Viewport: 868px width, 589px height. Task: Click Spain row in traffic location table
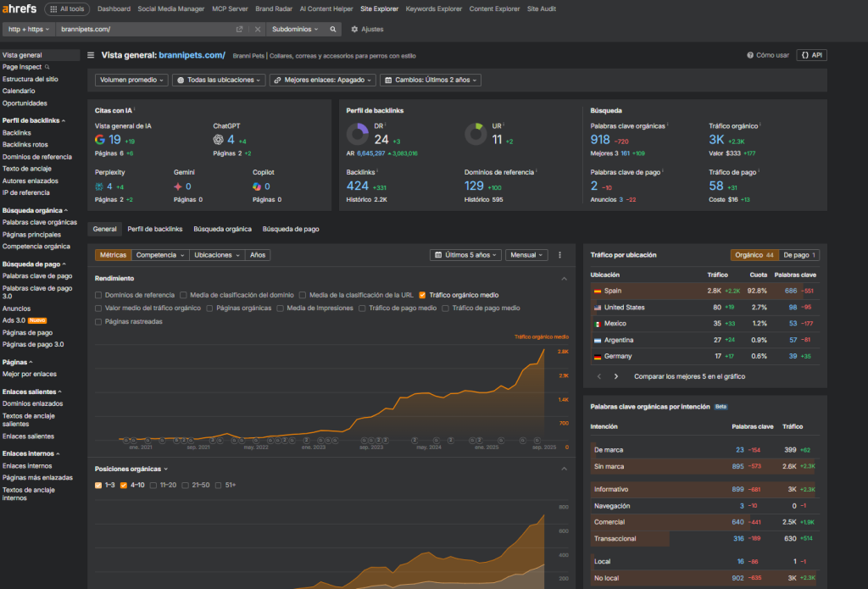pos(704,292)
